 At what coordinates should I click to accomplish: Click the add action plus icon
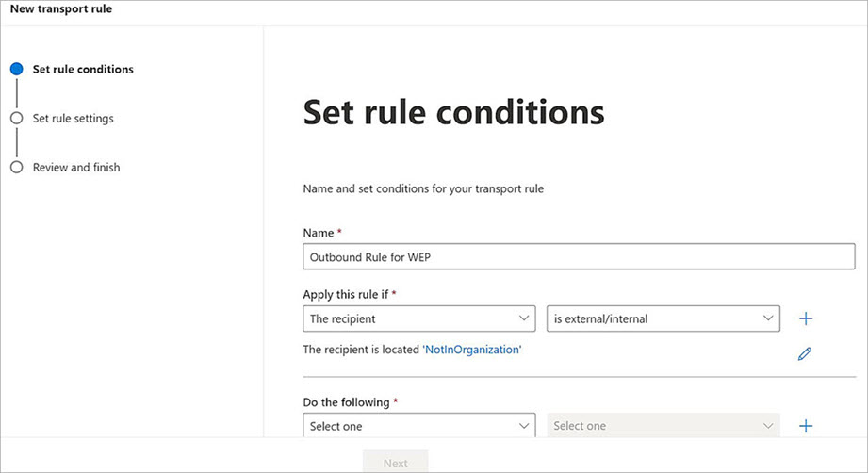tap(806, 426)
